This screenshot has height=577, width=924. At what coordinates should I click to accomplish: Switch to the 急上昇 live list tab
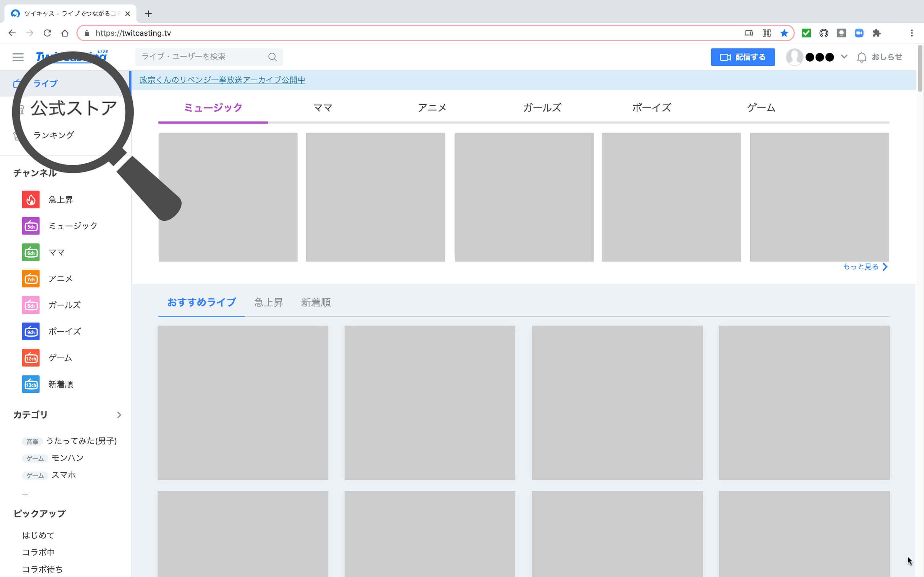[268, 303]
